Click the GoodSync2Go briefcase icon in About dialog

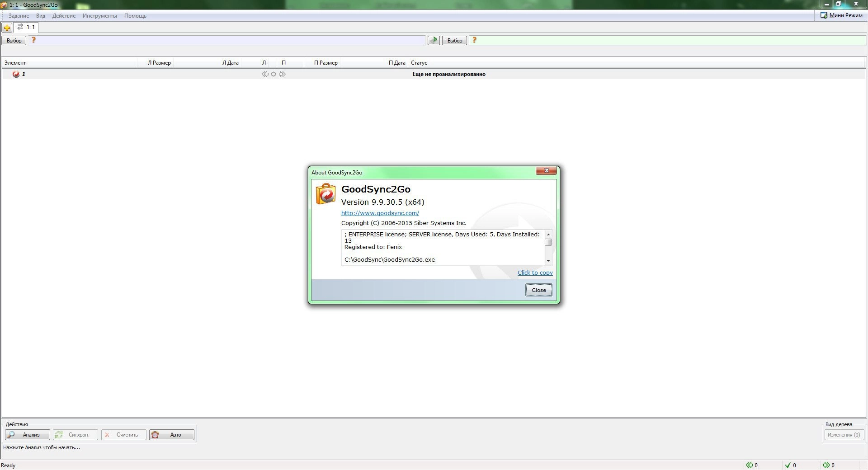[325, 194]
